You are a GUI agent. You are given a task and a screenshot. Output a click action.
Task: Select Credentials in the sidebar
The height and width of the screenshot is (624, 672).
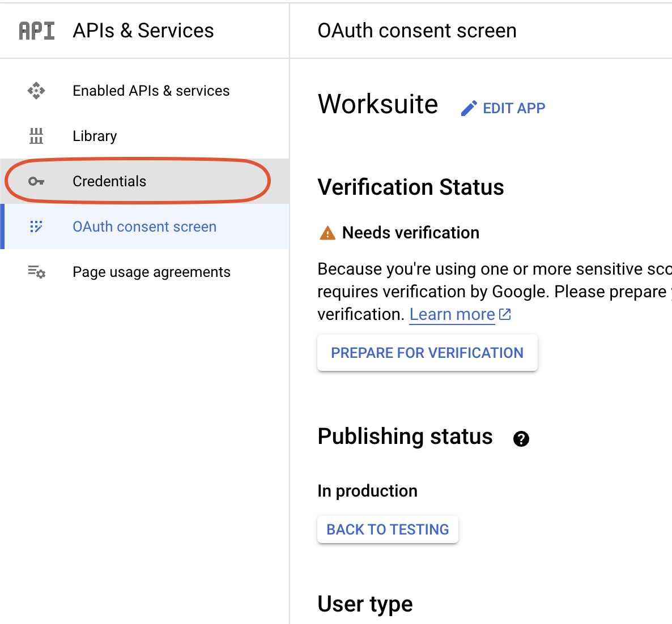pyautogui.click(x=145, y=182)
